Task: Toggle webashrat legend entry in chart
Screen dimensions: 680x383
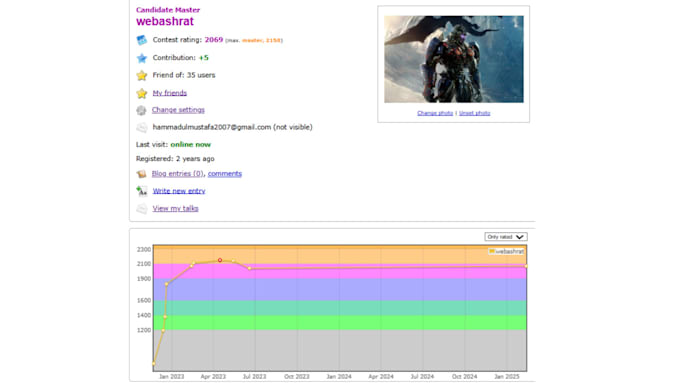Action: pyautogui.click(x=506, y=251)
